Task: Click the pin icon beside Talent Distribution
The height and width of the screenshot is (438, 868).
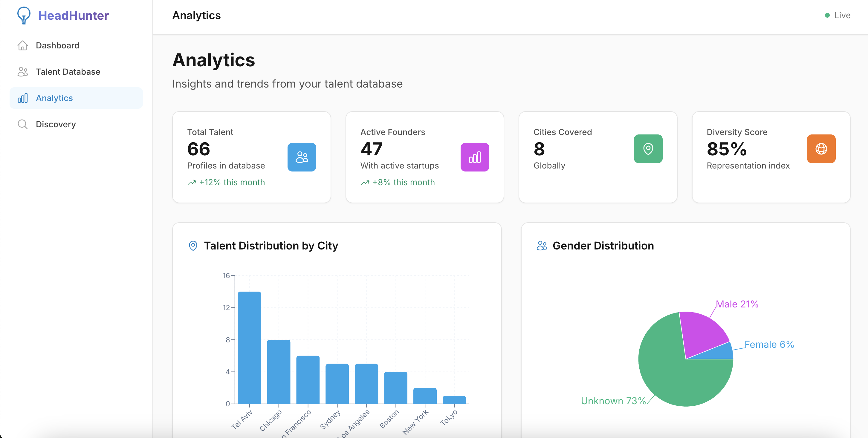Action: (x=193, y=246)
